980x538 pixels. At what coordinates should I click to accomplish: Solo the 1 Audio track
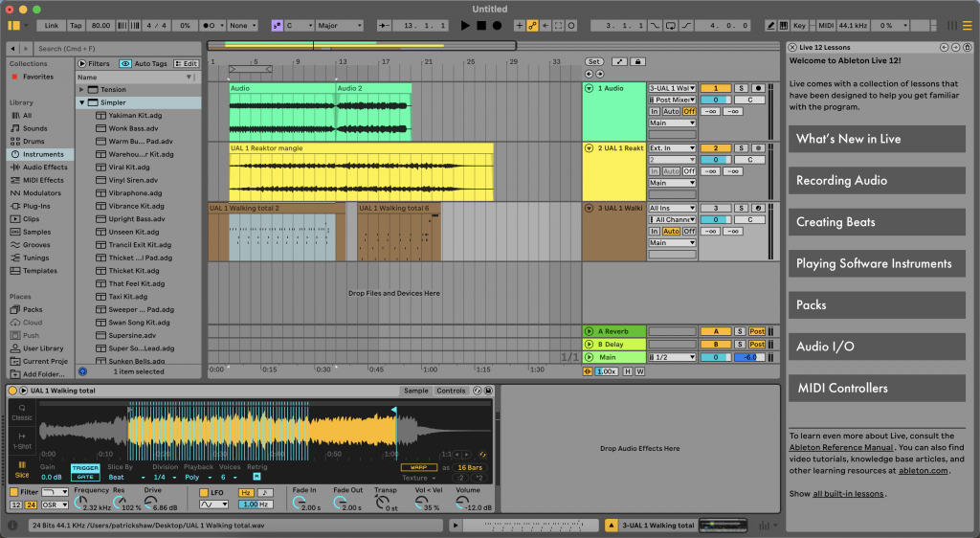pos(741,88)
